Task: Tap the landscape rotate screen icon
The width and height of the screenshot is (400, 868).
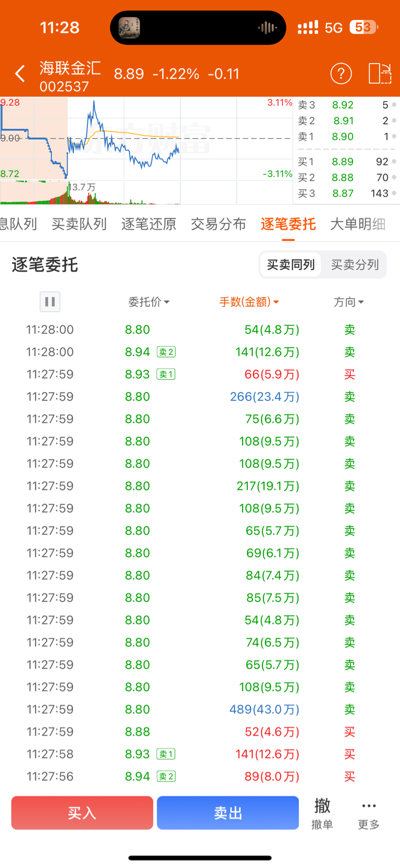Action: (x=380, y=74)
